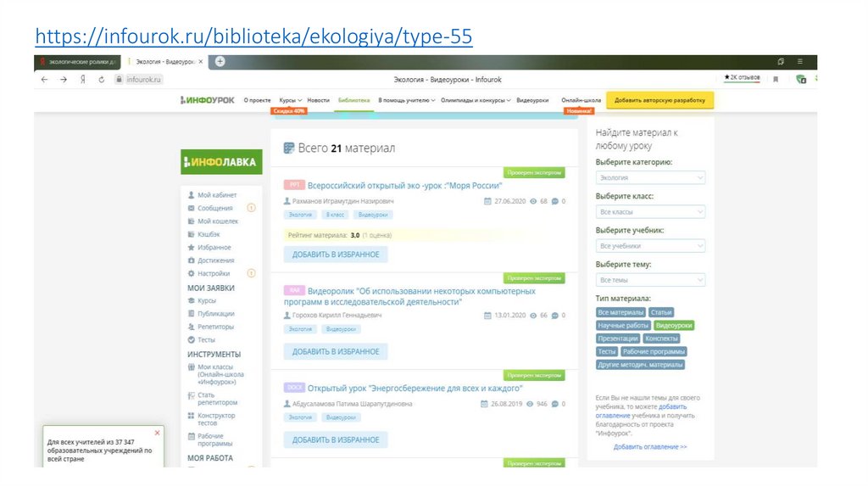This screenshot has height=487, width=868.
Task: Open Видеоуроки in the top navigation
Action: click(x=532, y=100)
